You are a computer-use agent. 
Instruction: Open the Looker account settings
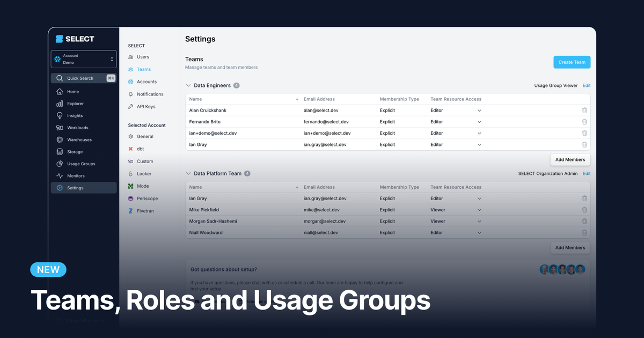[x=130, y=173]
